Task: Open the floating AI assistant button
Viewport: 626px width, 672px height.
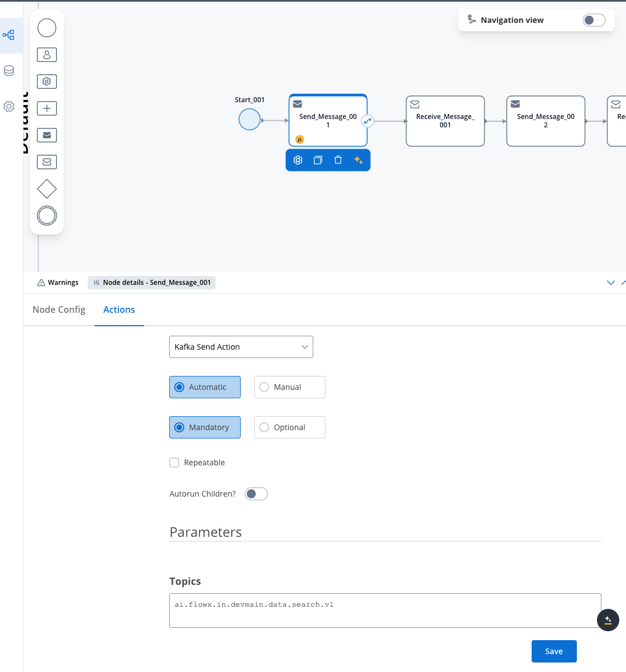Action: pyautogui.click(x=608, y=620)
